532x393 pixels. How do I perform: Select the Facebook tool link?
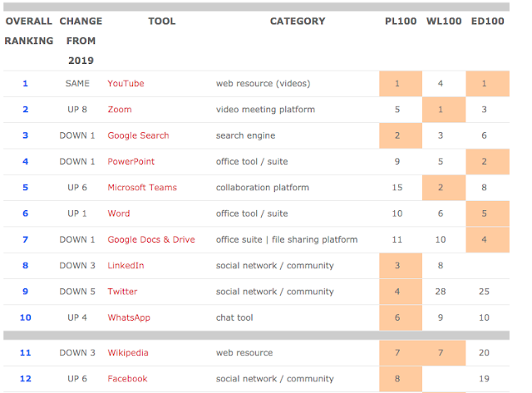coord(127,379)
